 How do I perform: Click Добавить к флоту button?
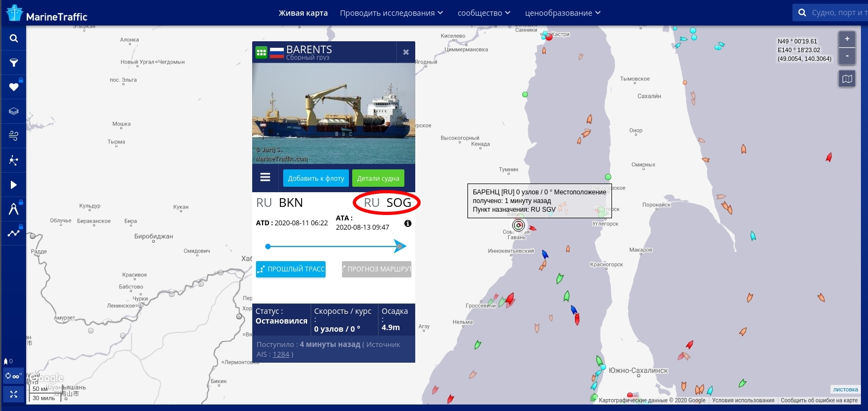(316, 178)
